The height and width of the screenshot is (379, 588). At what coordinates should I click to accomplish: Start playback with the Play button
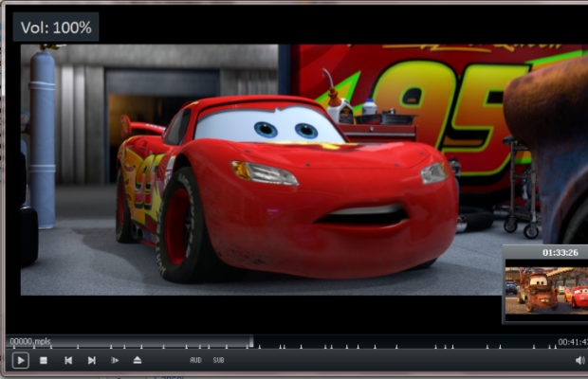[x=20, y=360]
